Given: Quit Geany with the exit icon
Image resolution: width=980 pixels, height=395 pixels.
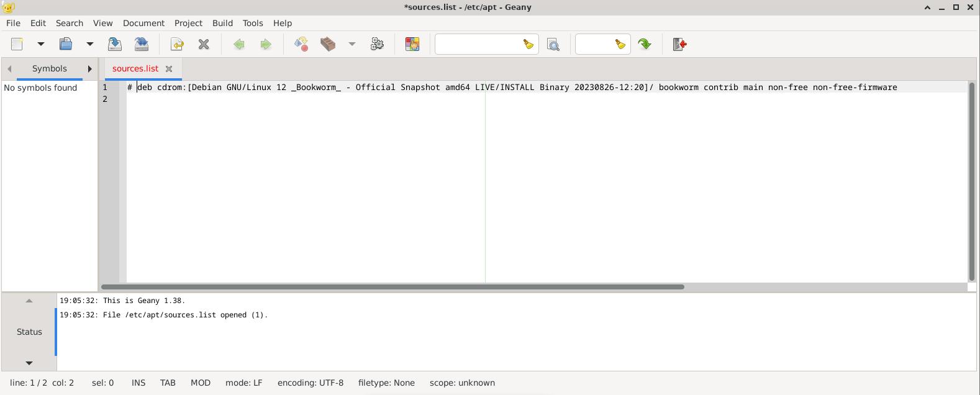Looking at the screenshot, I should [680, 44].
